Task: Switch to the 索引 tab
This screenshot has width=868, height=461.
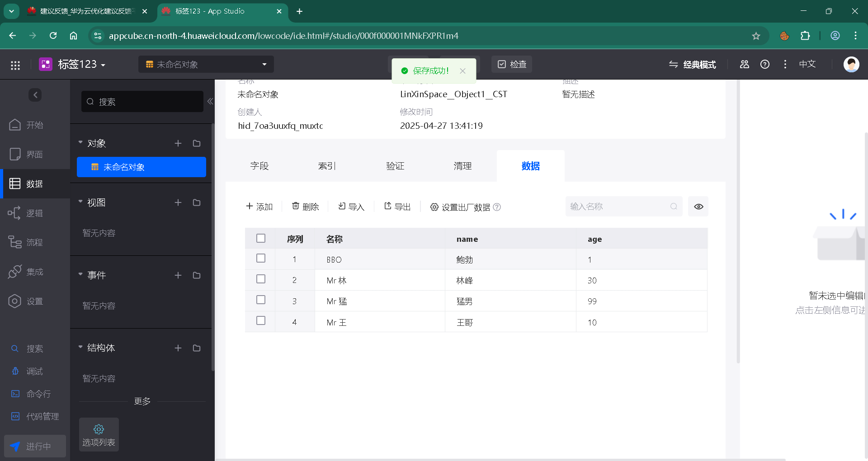Action: click(x=327, y=166)
